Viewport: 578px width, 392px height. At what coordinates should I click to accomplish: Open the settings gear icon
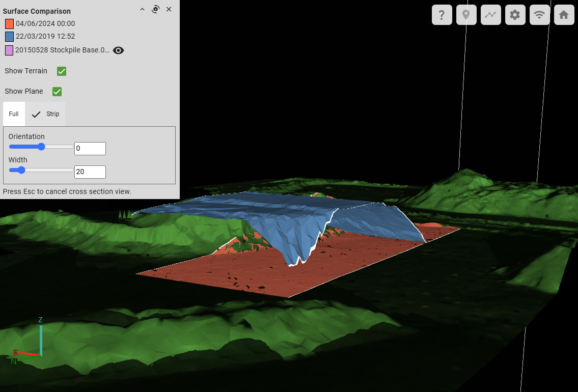515,15
